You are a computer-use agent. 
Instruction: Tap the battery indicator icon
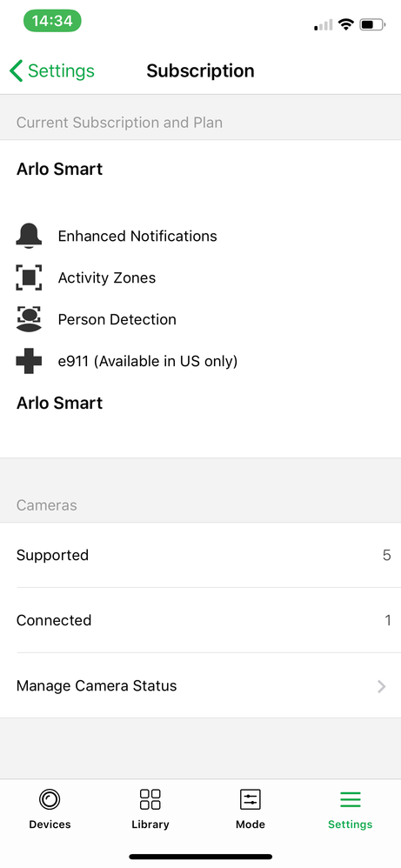tap(372, 24)
